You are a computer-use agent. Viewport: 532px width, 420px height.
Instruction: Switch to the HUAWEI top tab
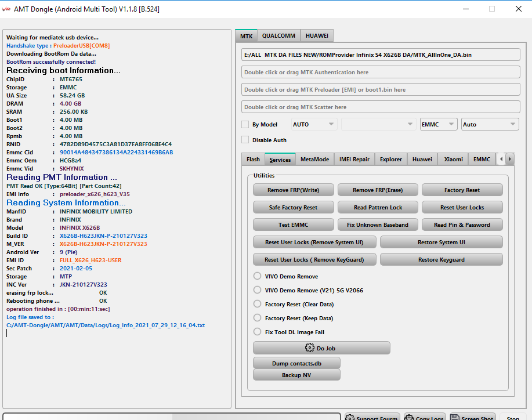317,35
